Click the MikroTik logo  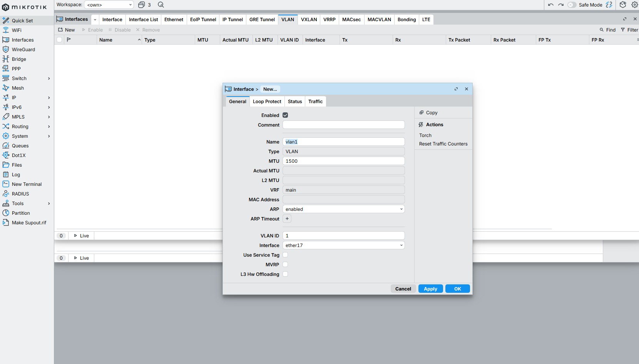coord(24,7)
